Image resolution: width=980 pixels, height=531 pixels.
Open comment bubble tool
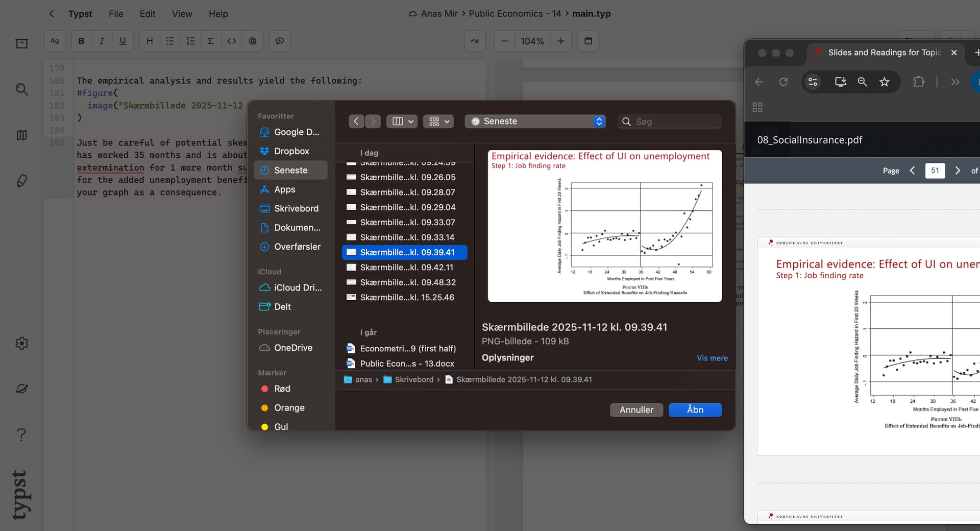pos(280,41)
